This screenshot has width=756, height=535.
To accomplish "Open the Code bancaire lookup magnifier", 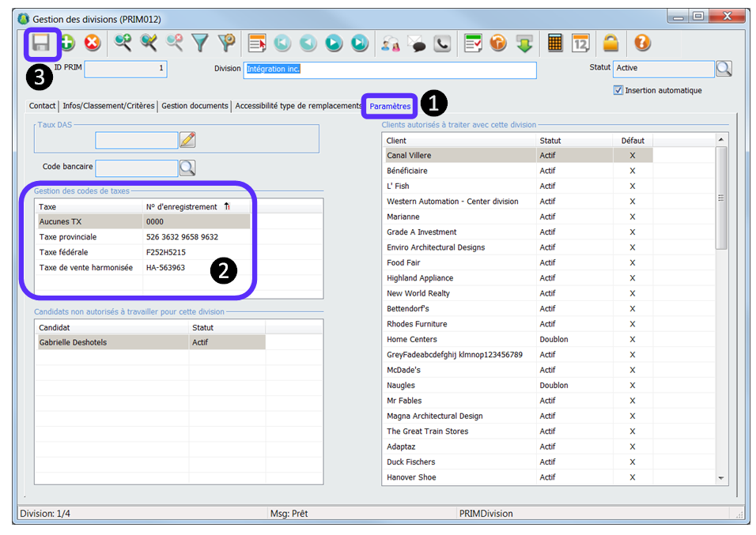I will coord(187,168).
